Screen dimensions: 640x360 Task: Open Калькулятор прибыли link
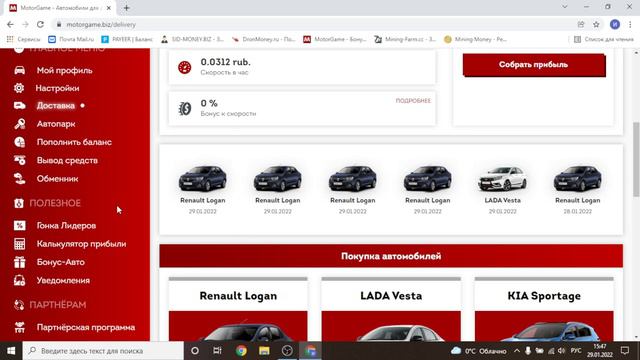(81, 244)
